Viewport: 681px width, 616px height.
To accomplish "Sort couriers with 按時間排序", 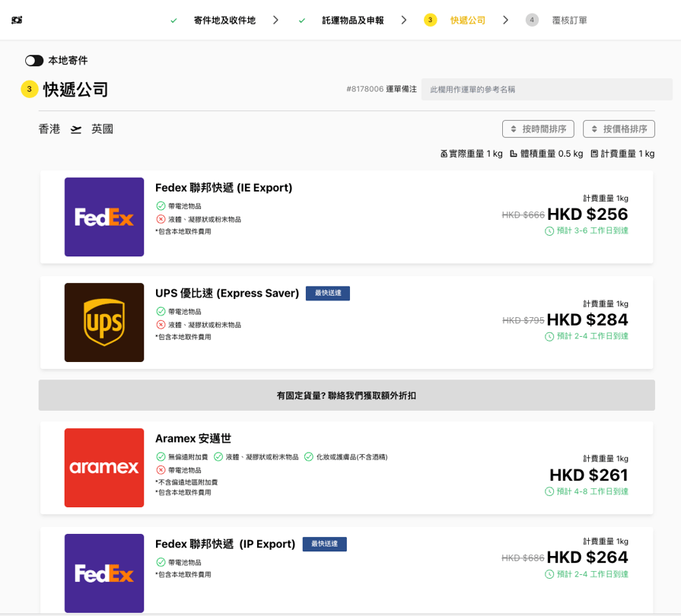I will click(538, 129).
